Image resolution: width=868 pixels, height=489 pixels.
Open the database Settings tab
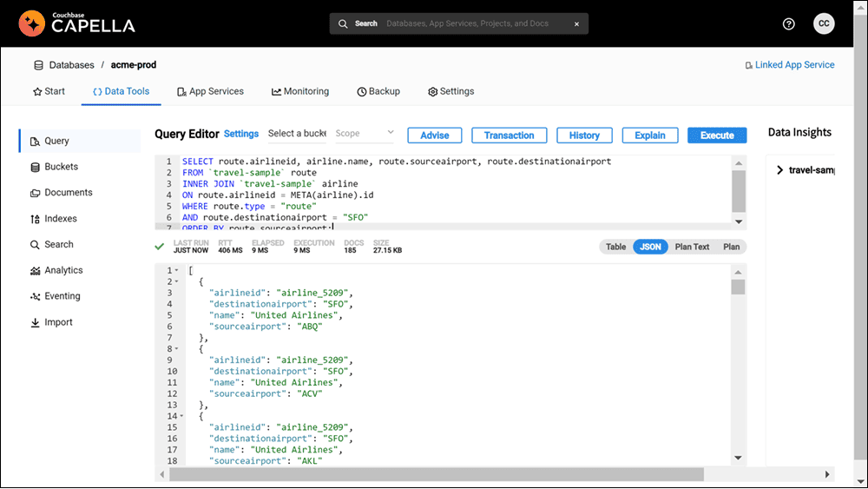[x=451, y=91]
